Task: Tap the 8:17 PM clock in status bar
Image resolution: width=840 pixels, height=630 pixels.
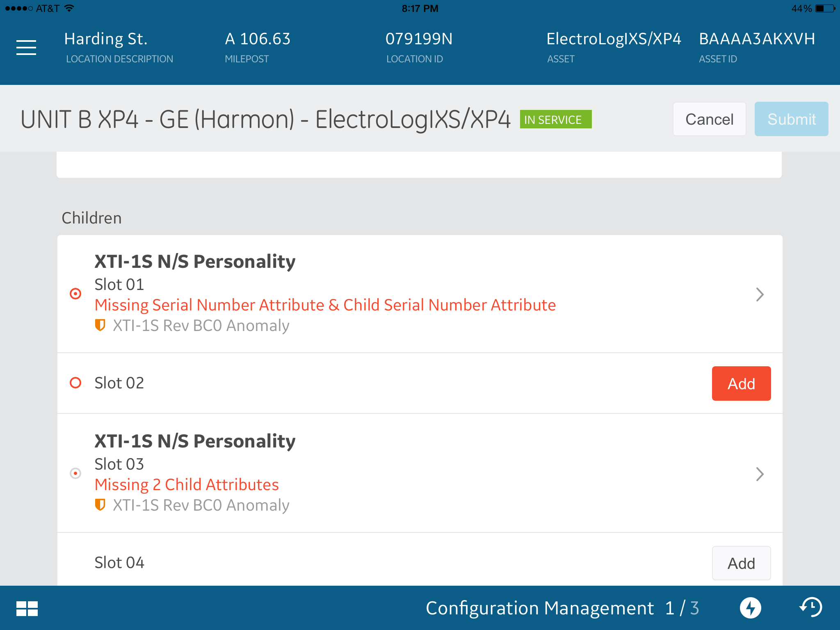Action: tap(420, 9)
